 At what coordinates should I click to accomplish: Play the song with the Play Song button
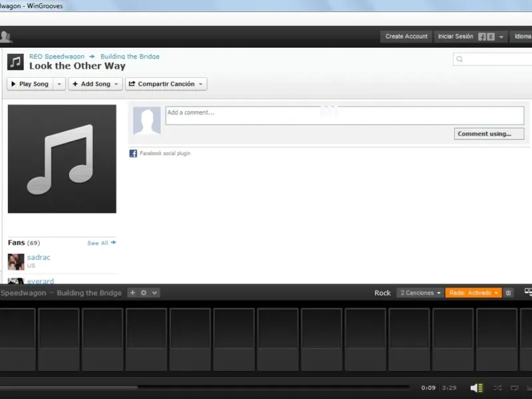(30, 84)
